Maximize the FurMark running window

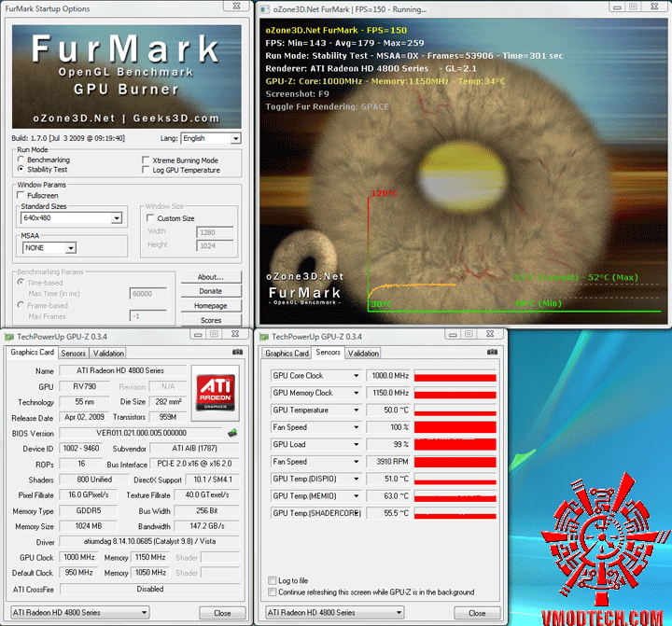tap(633, 7)
